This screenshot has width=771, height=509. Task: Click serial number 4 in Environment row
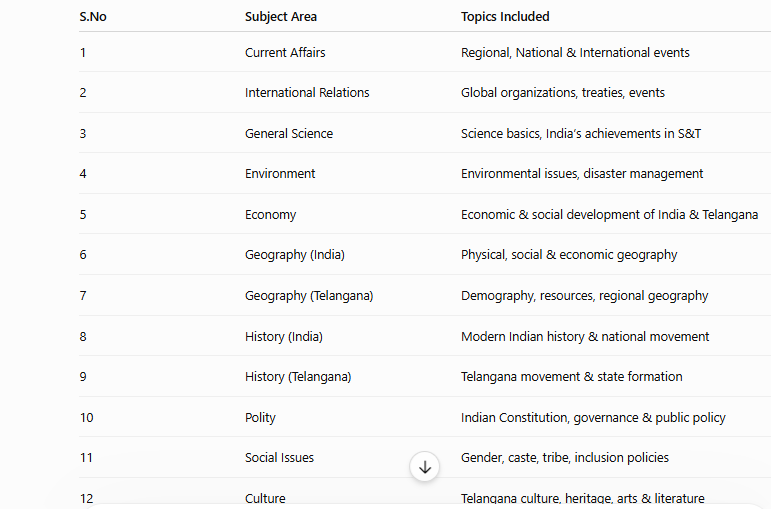pyautogui.click(x=83, y=174)
